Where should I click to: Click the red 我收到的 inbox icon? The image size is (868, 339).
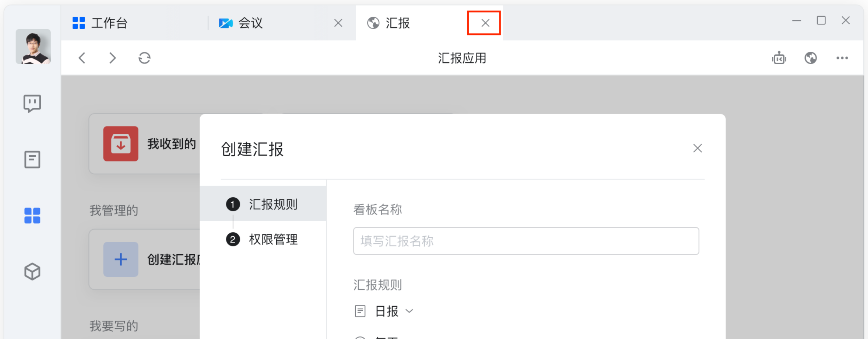coord(121,144)
